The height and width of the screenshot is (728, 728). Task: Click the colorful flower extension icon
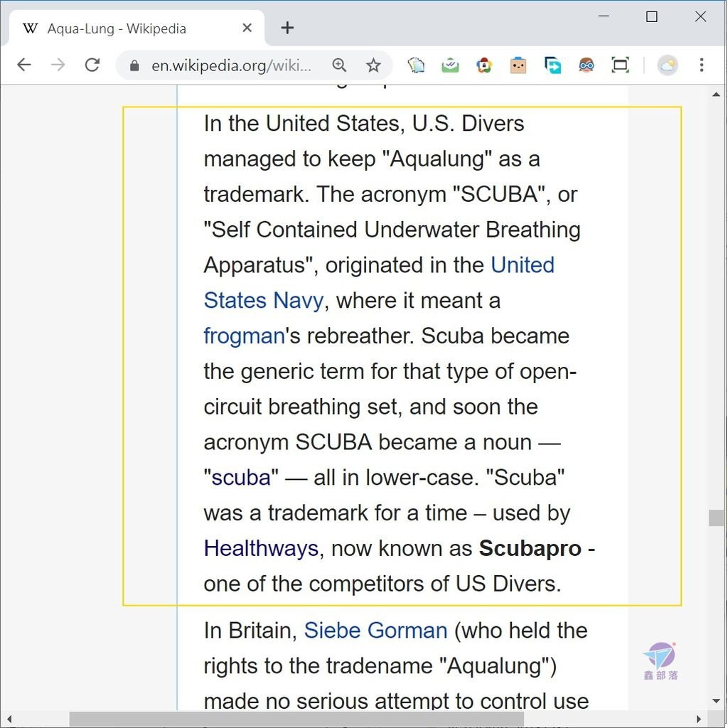484,65
